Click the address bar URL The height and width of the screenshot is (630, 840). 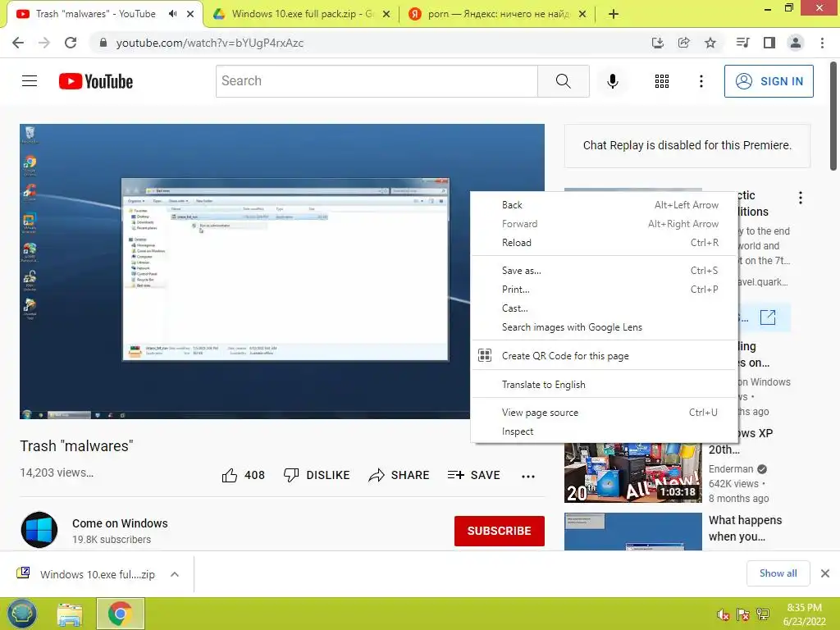coord(209,43)
